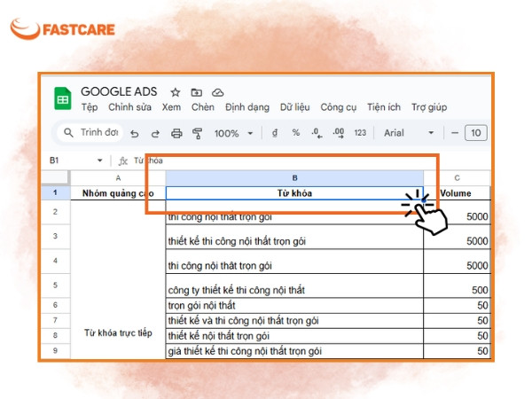Star the GOOGLE ADS document
The image size is (532, 399).
(x=175, y=92)
